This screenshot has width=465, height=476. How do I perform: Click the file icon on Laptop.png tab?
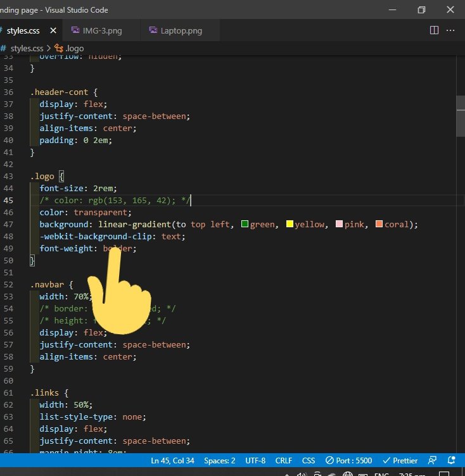tap(153, 30)
